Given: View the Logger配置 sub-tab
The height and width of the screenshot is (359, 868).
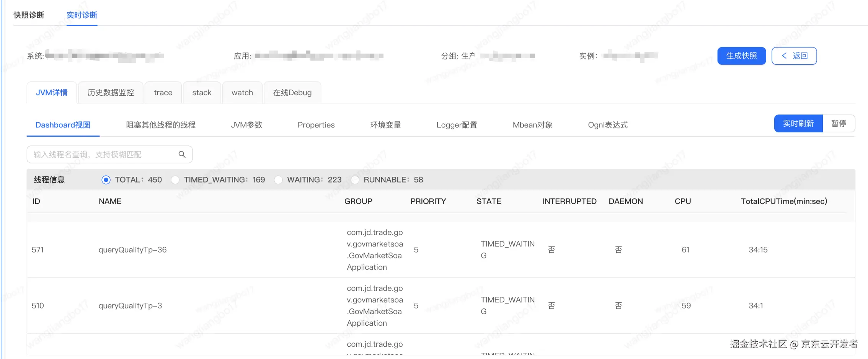Looking at the screenshot, I should [457, 125].
